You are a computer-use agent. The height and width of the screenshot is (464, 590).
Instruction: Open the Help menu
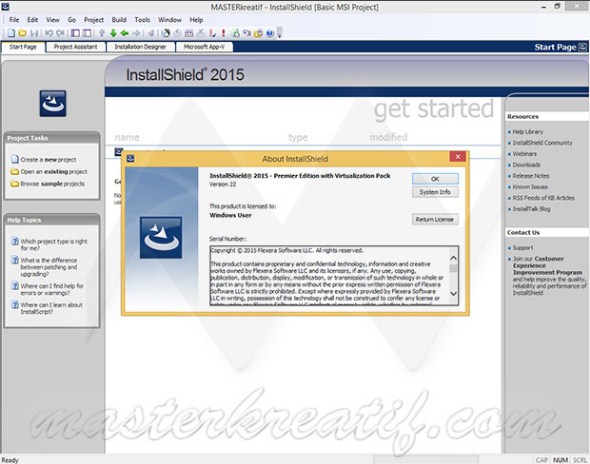pyautogui.click(x=196, y=20)
